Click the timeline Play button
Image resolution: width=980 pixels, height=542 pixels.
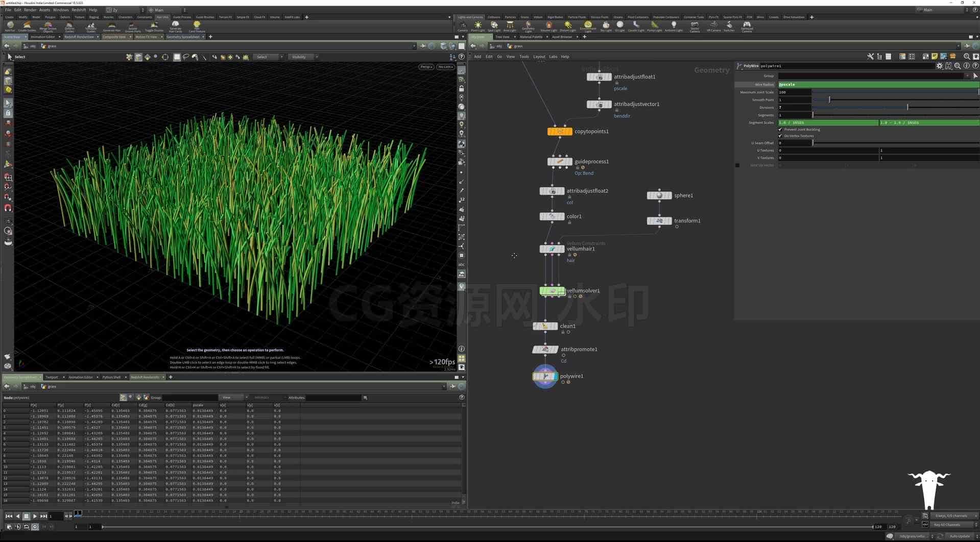[35, 516]
